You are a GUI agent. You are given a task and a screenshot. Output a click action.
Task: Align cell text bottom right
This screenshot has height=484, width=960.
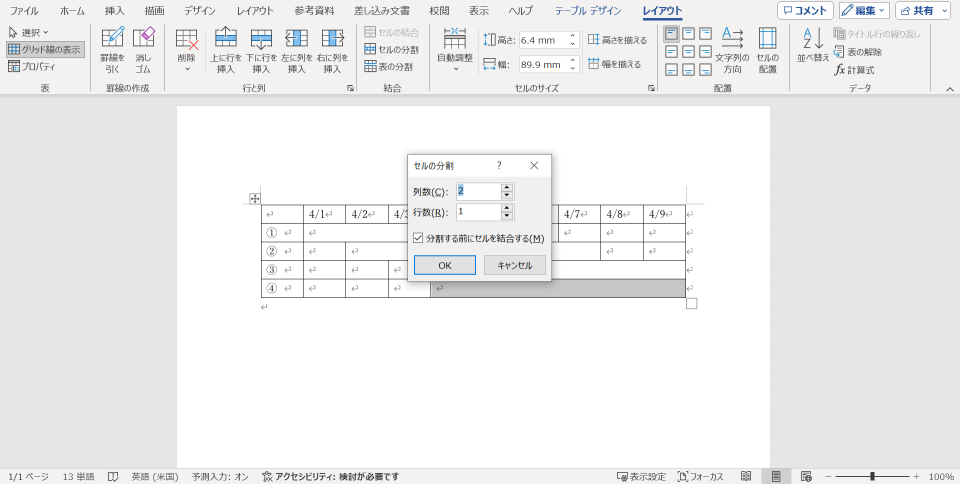705,70
